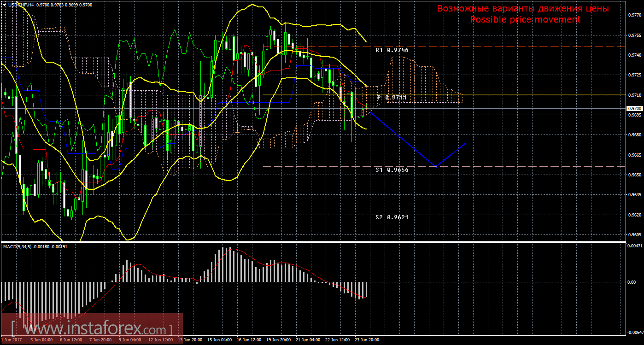Viewport: 644px width, 345px height.
Task: Click the 0.9635 price scale value
Action: [634, 195]
